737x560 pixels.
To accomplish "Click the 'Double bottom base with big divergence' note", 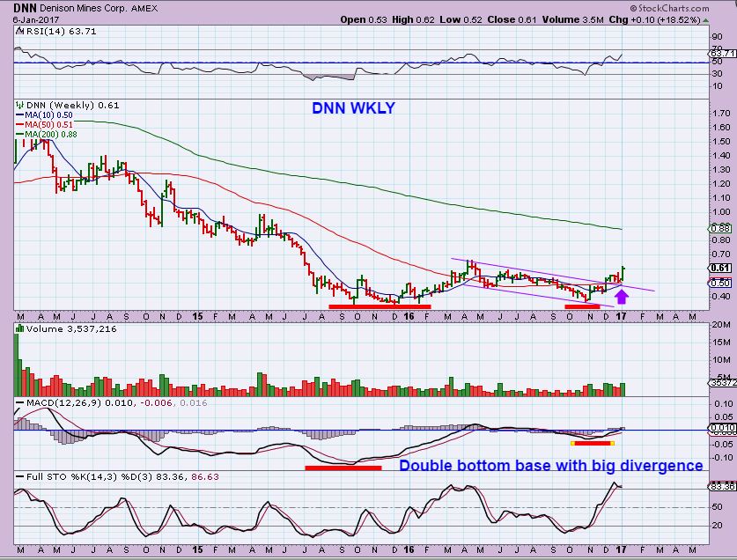I will click(x=551, y=466).
